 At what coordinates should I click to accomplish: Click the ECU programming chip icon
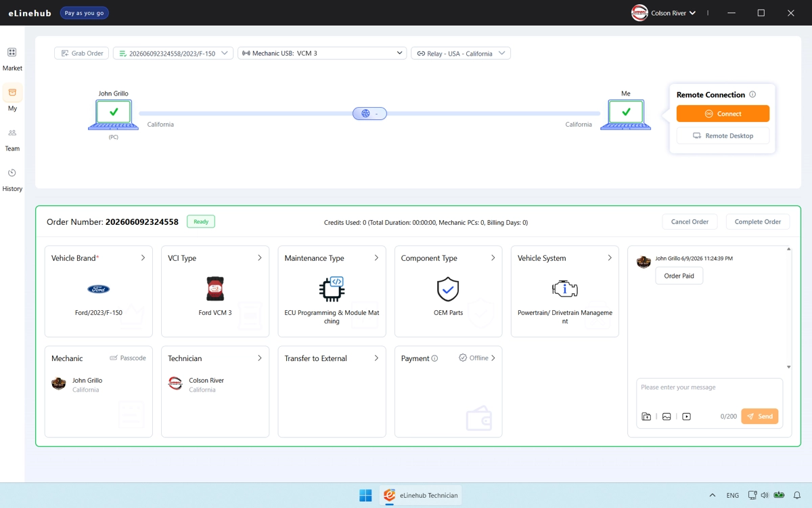(332, 289)
